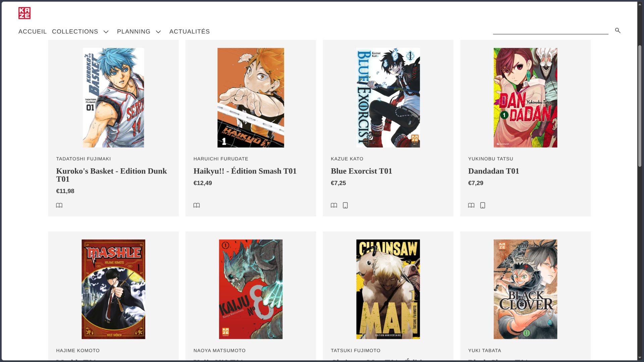Open Dandadan T01 title link
The height and width of the screenshot is (362, 644).
coord(494,171)
